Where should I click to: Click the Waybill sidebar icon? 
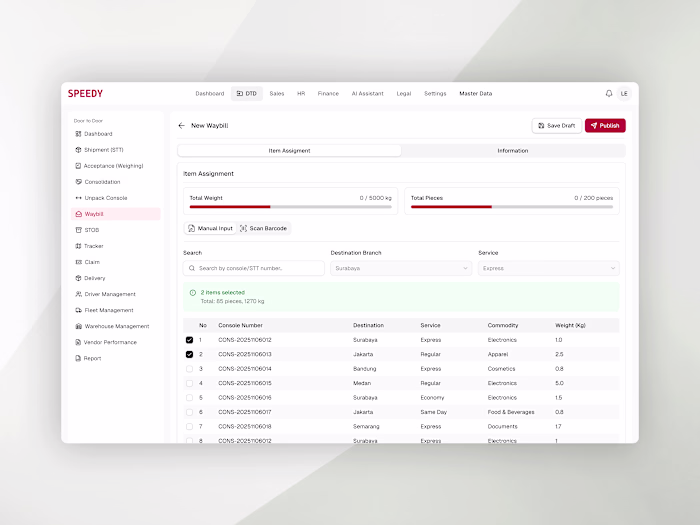(x=79, y=214)
